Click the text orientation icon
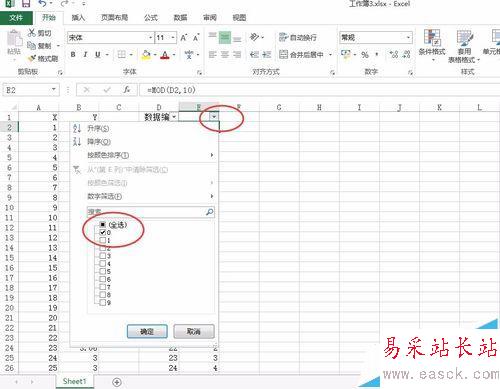The width and height of the screenshot is (500, 389). pos(255,37)
